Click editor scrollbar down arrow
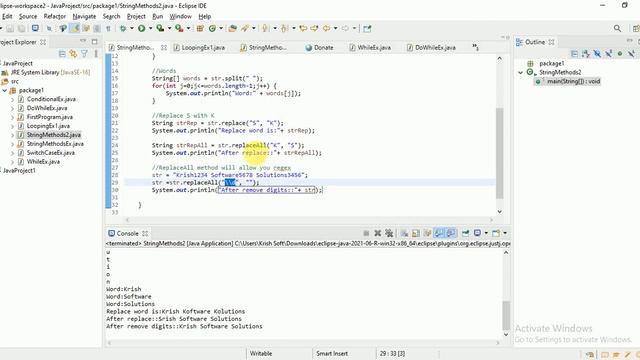640x360 pixels. tap(500, 212)
